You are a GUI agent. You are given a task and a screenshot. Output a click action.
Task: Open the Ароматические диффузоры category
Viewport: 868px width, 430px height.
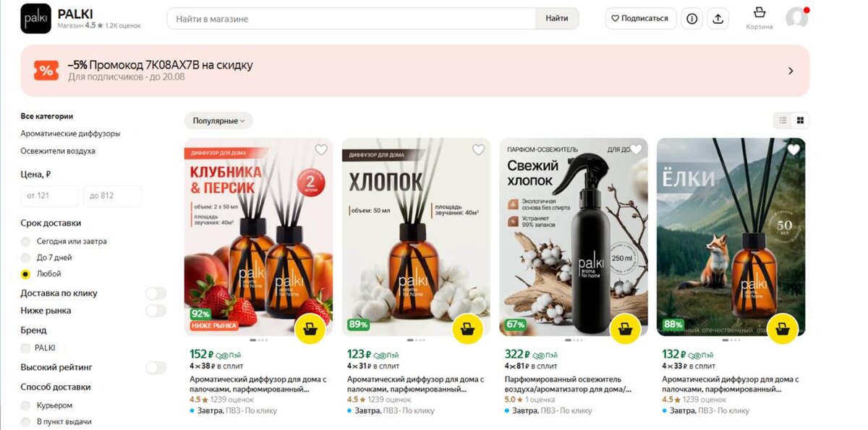[x=70, y=134]
